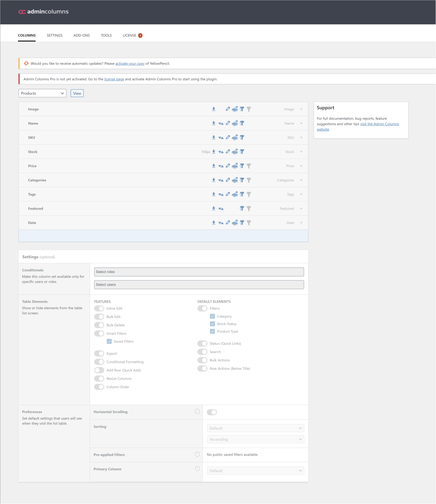Toggle the Smart Filters switch
This screenshot has height=504, width=436.
[99, 334]
